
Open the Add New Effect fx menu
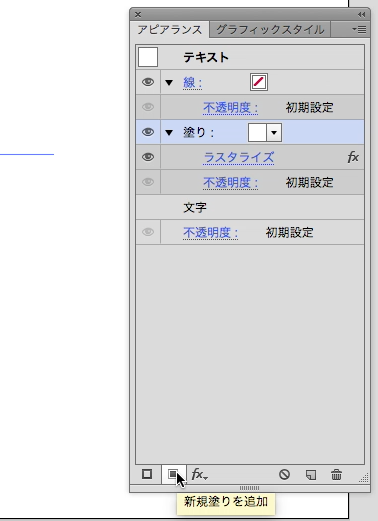click(x=200, y=474)
